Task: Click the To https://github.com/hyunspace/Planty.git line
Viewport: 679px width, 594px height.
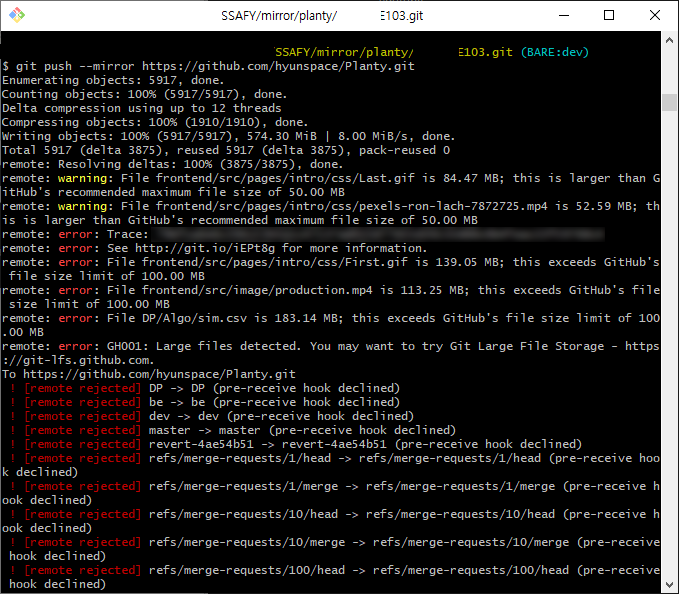Action: coord(149,374)
